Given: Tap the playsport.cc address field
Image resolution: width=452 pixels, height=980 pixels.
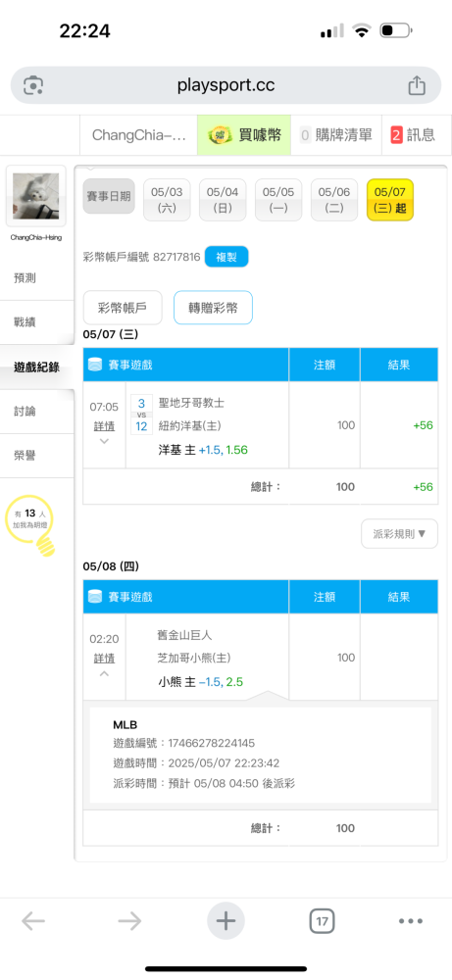Looking at the screenshot, I should point(226,85).
